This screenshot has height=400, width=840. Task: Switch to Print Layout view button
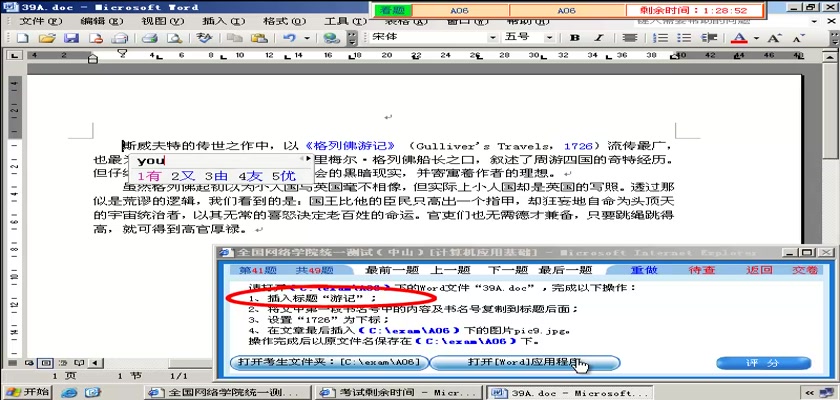[x=46, y=363]
